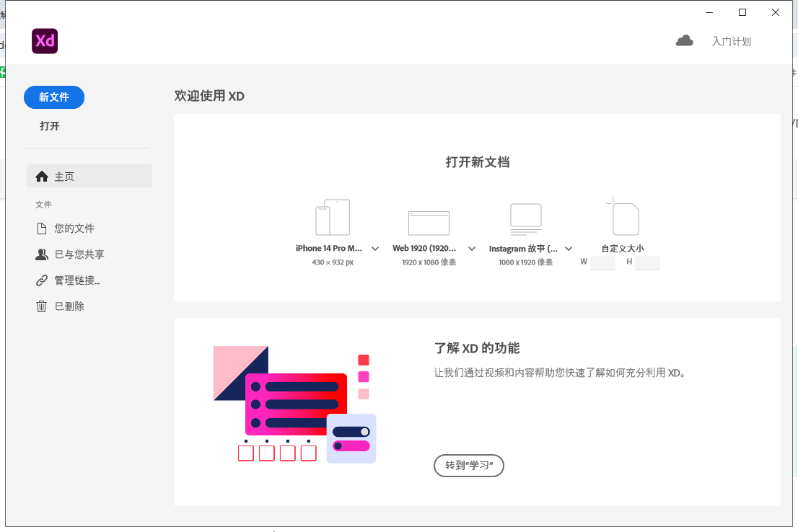Create a new file with 新文件 button
Screen dimensions: 798x532
click(x=54, y=97)
